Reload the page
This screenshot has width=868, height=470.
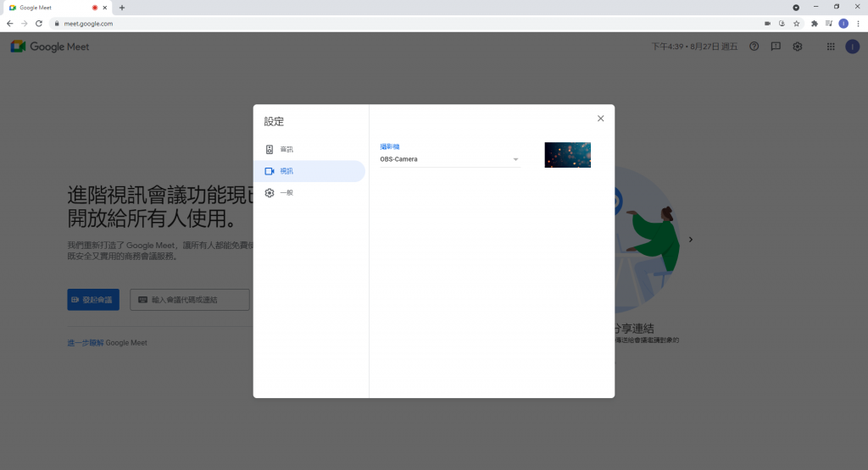[x=39, y=23]
